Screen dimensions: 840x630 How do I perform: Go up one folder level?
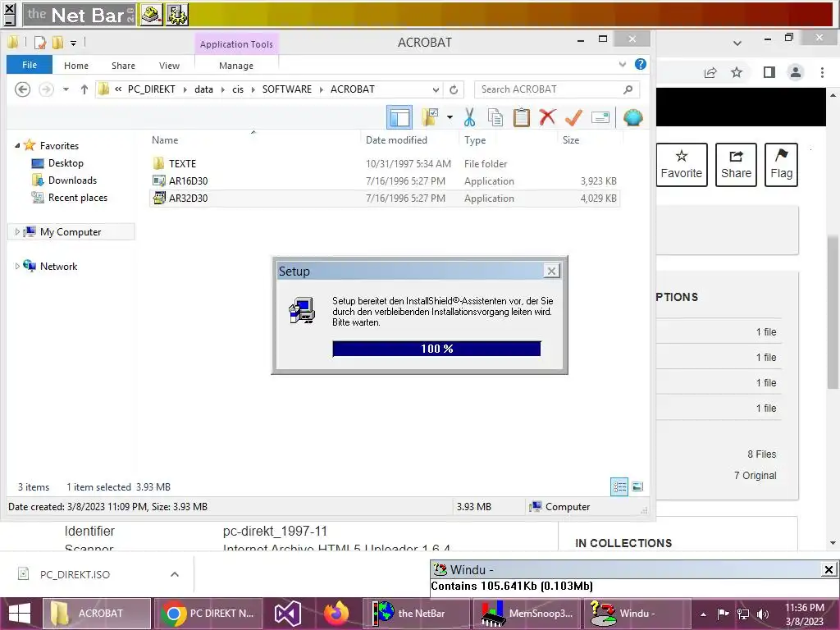coord(84,89)
